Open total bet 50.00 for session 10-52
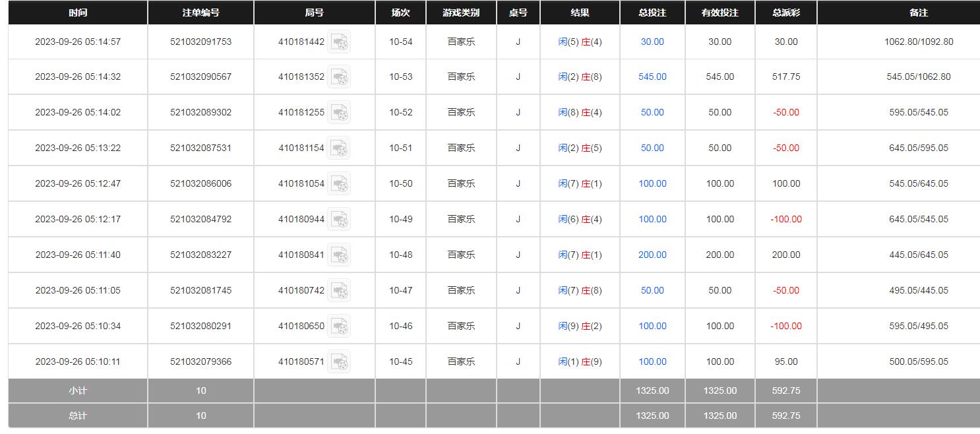Viewport: 980px width, 434px height. click(652, 112)
